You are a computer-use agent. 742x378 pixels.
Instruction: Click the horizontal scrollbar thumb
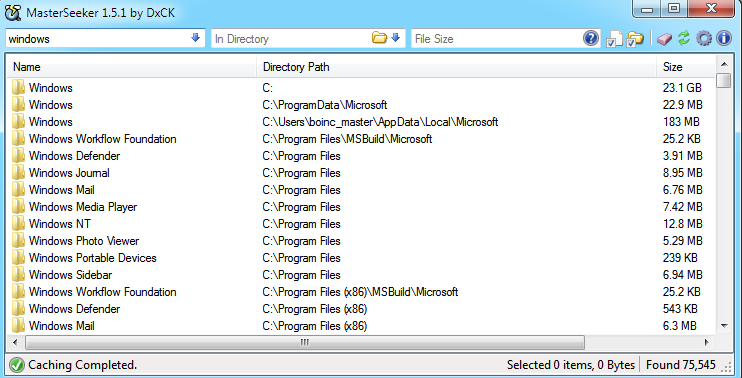tap(305, 342)
